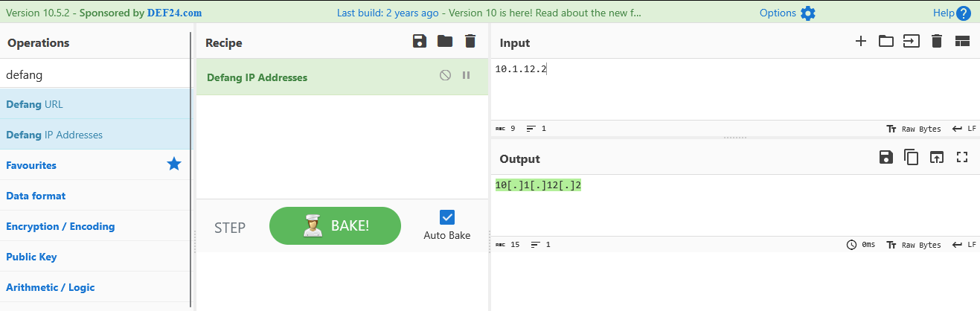Expand the Data format category
Viewport: 980px width, 311px height.
(x=95, y=196)
